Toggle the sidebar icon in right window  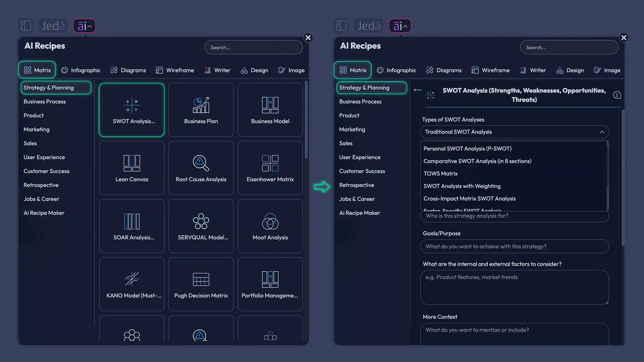point(341,26)
